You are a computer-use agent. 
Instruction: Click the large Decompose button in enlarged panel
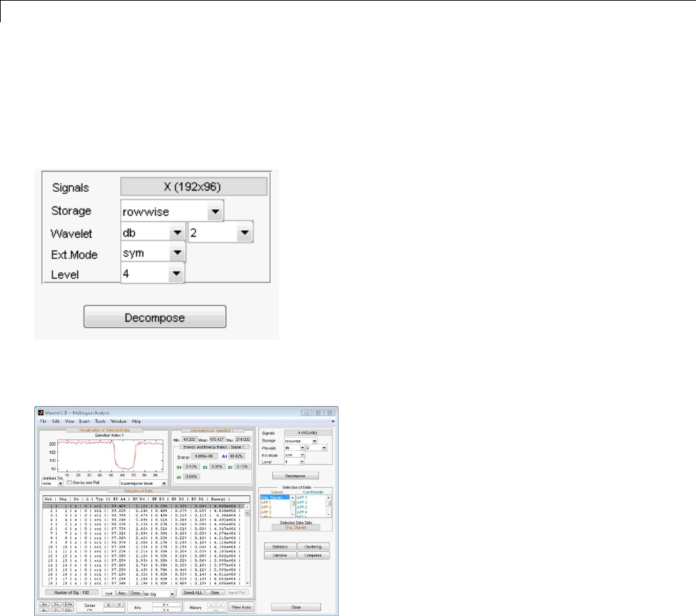155,317
